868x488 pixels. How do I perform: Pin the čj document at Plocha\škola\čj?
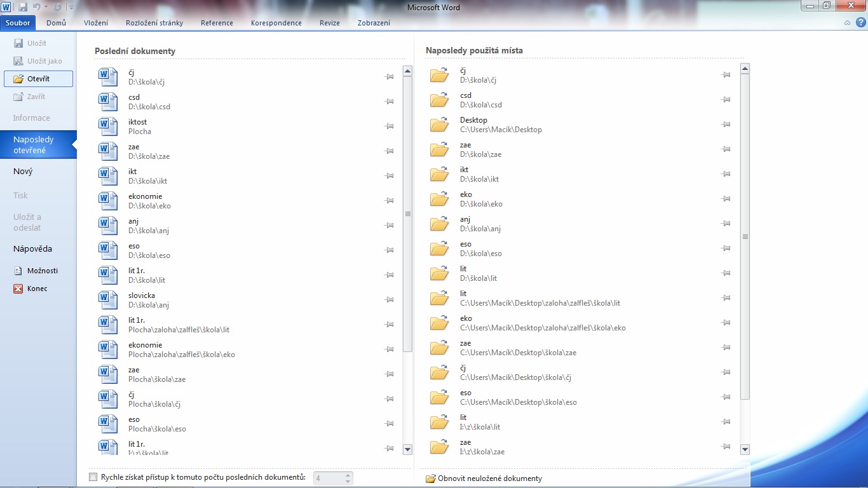(x=390, y=399)
